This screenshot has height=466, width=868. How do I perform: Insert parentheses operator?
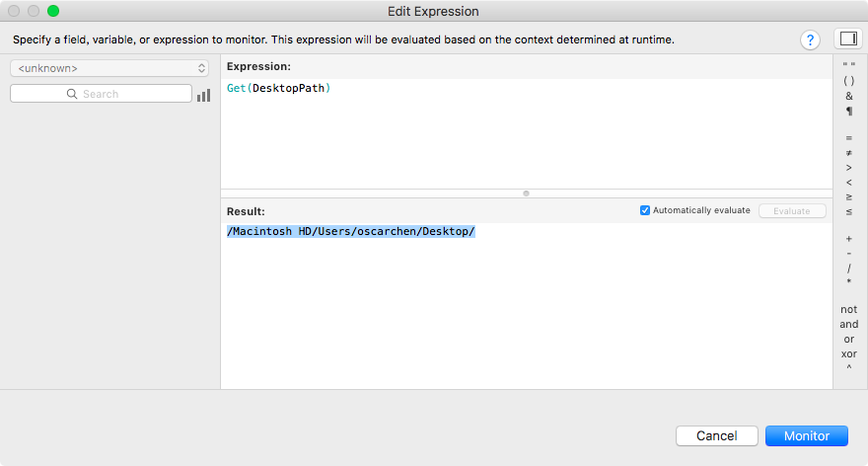(848, 80)
